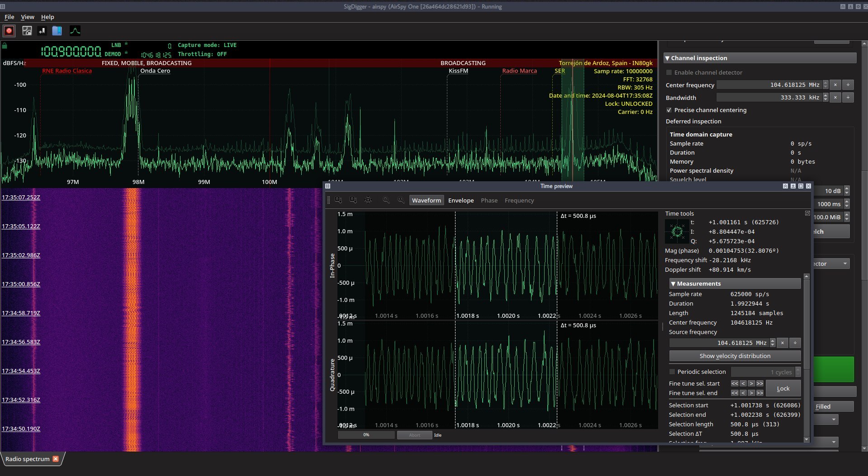The image size is (868, 476).
Task: Click the reset zoom 1:1 magnifier icon
Action: click(401, 200)
